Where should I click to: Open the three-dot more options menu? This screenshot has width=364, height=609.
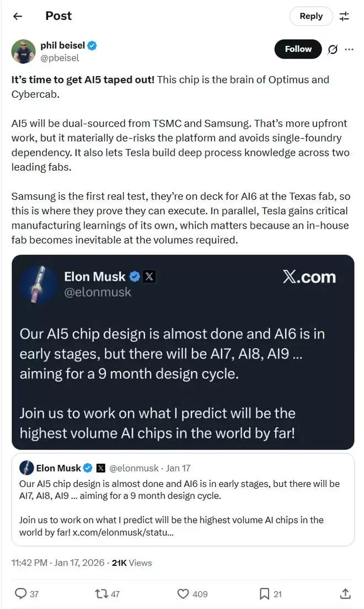tap(349, 49)
